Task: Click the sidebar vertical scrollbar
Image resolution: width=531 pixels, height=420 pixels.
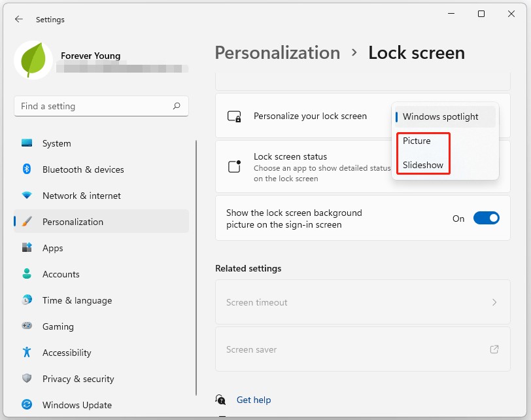Action: click(196, 268)
